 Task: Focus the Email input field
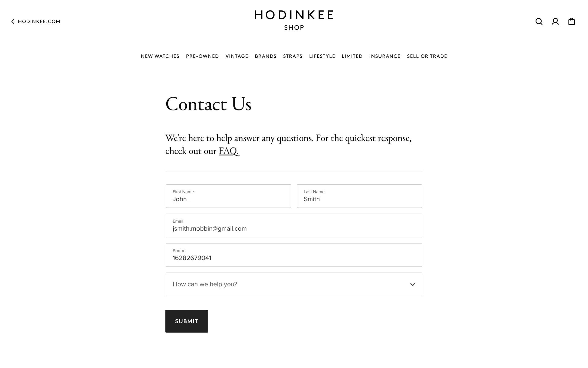[294, 226]
